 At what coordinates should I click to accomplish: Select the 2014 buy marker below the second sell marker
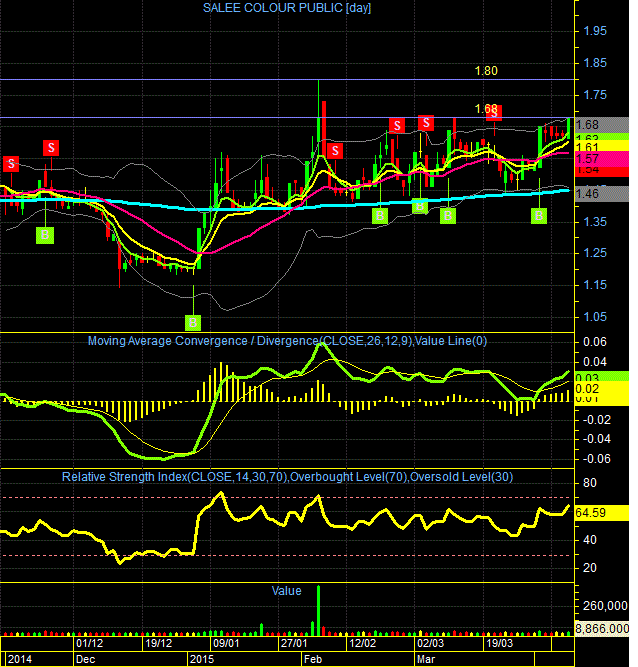coord(45,235)
